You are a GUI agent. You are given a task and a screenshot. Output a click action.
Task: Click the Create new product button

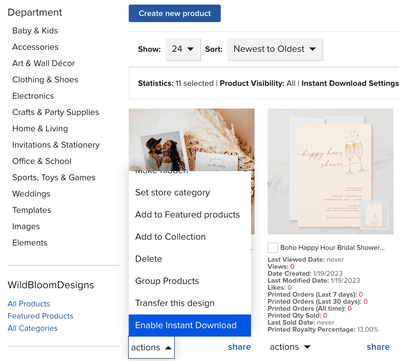pyautogui.click(x=175, y=13)
